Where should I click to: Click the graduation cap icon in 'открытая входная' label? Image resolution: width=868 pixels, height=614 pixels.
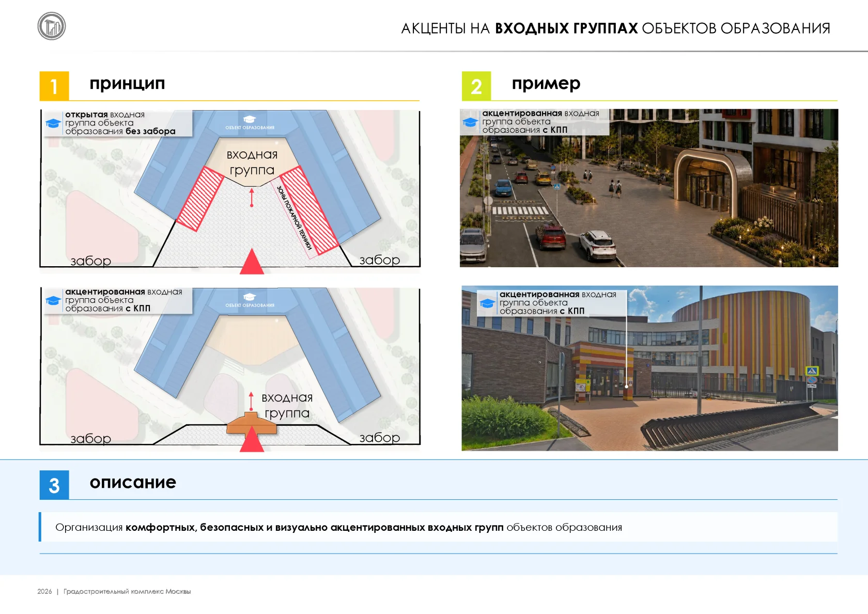click(x=53, y=124)
